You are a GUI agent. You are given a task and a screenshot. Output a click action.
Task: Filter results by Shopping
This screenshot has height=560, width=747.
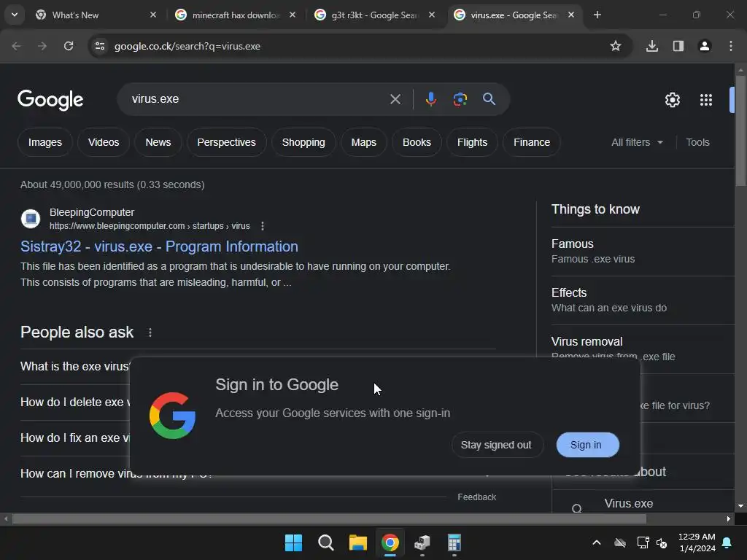[x=303, y=142]
